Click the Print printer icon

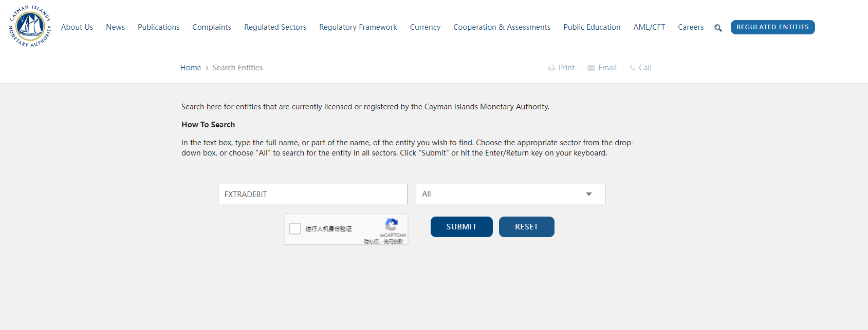tap(551, 68)
